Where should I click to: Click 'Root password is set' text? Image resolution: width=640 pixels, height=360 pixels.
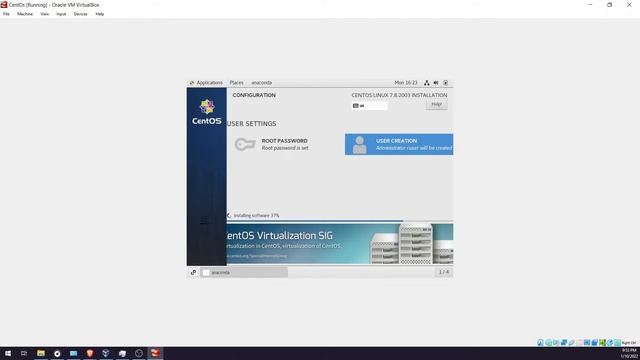point(285,148)
